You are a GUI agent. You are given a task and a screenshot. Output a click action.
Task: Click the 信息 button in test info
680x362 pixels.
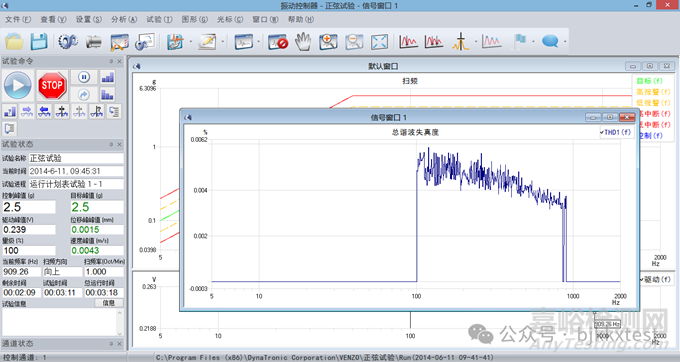tap(109, 303)
